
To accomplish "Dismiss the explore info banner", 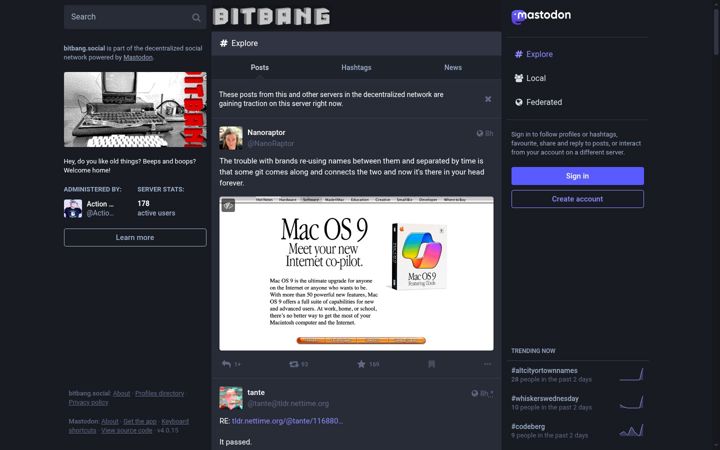I will (x=488, y=99).
